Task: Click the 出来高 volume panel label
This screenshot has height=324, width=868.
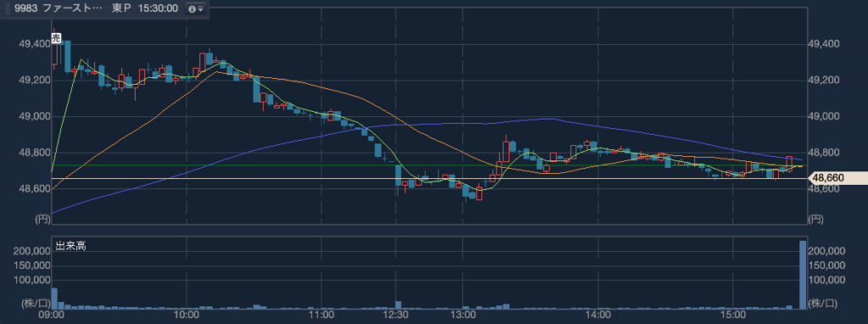Action: click(x=70, y=246)
